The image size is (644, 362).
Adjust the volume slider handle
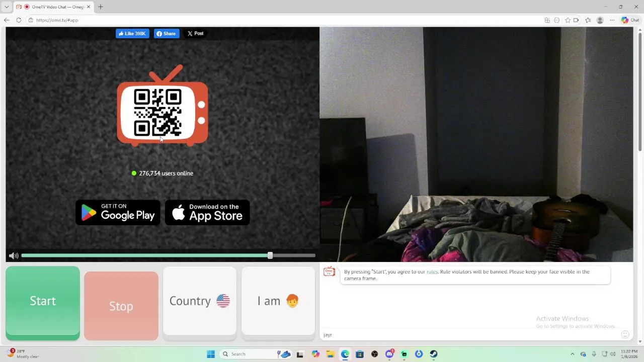(270, 255)
